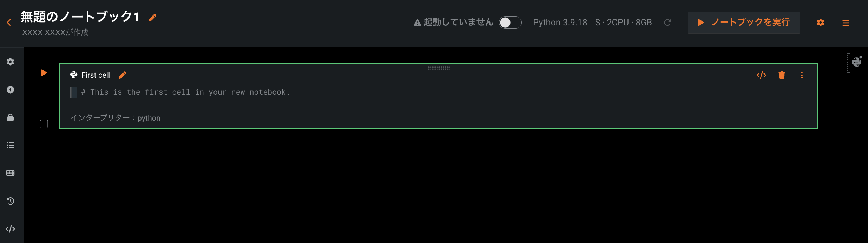Screen dimensions: 868x243
Task: Open code snippets panel in sidebar
Action: 11,229
